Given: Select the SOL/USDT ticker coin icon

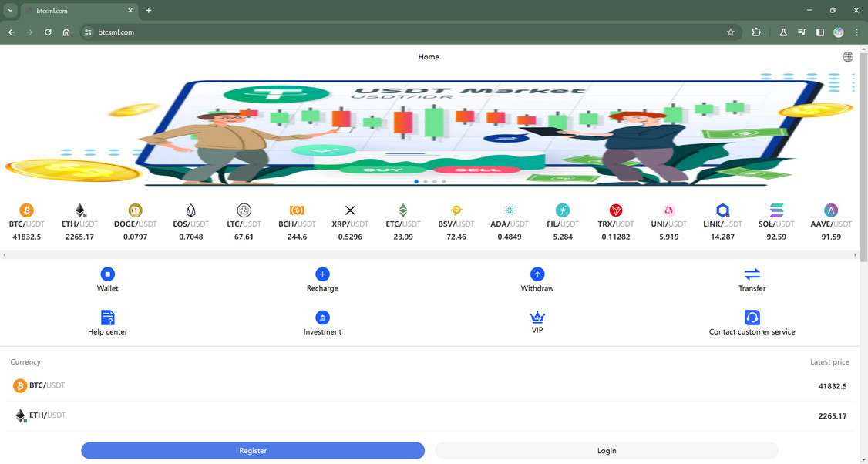Looking at the screenshot, I should tap(776, 210).
